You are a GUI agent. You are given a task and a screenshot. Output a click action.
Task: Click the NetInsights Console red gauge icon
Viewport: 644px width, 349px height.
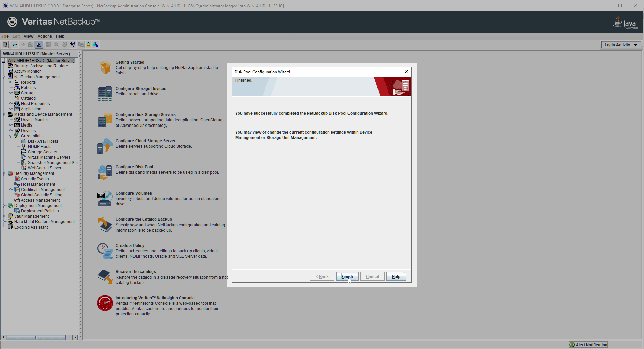tap(105, 303)
